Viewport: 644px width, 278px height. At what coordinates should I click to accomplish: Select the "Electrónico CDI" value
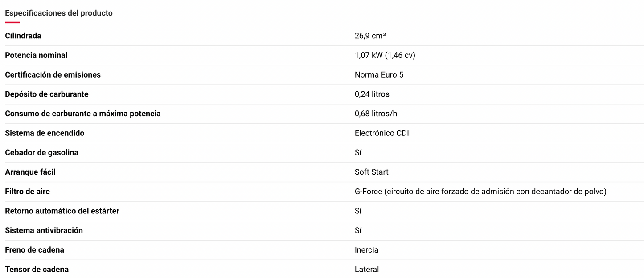coord(381,133)
